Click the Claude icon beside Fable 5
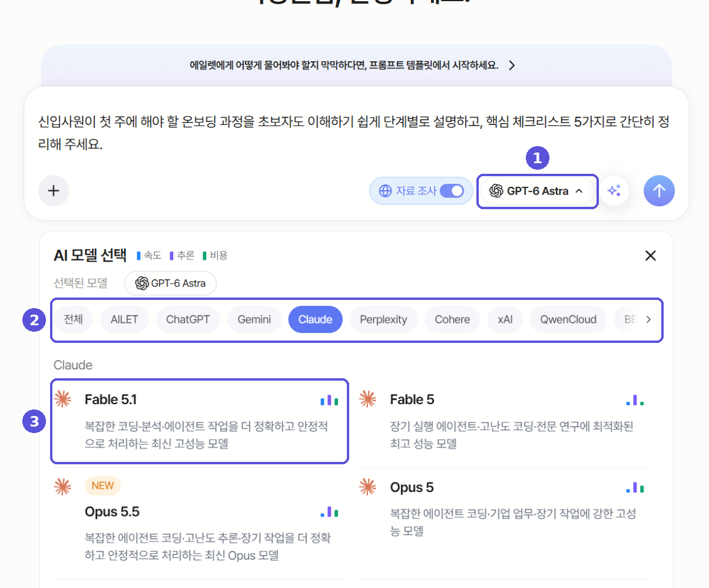709x588 pixels. click(x=367, y=399)
